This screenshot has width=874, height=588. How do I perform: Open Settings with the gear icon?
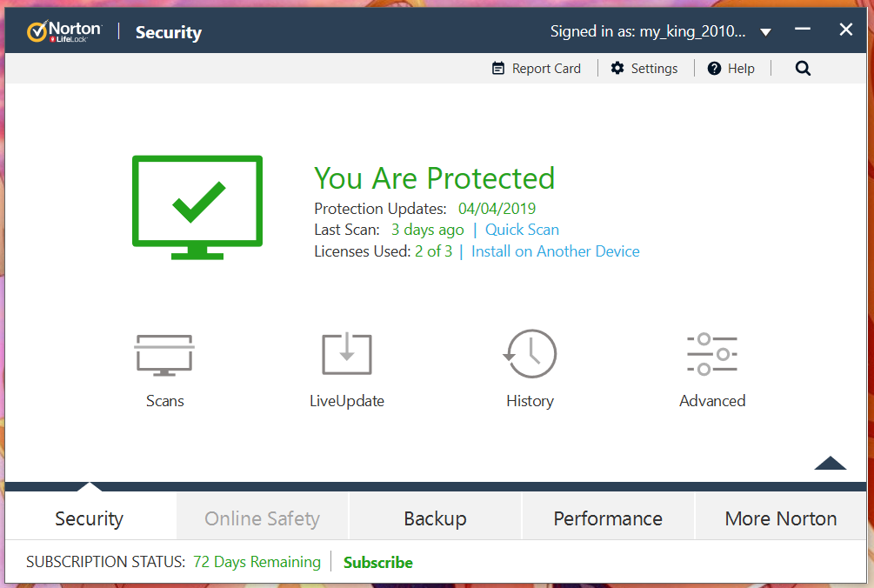617,68
